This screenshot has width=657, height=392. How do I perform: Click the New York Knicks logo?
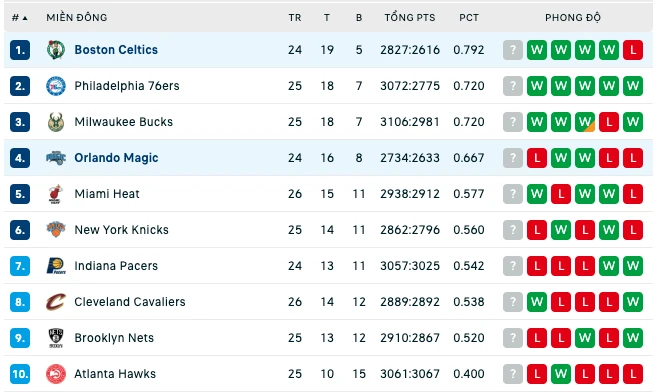pyautogui.click(x=56, y=230)
